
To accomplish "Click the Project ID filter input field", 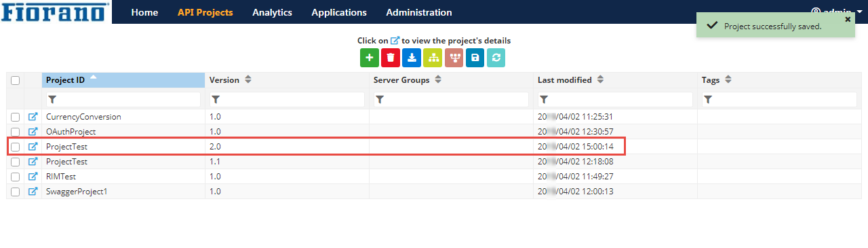I will click(x=123, y=99).
